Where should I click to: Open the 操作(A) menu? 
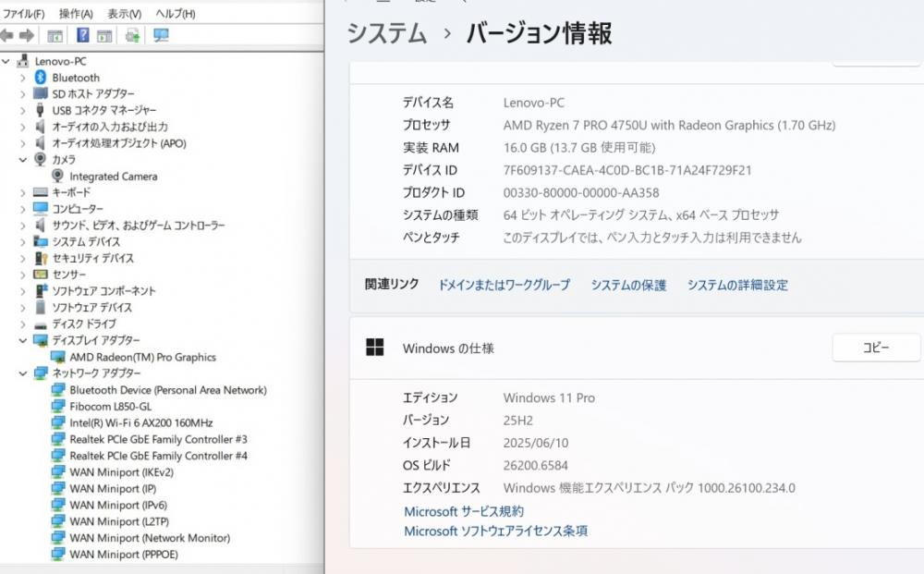coord(76,13)
